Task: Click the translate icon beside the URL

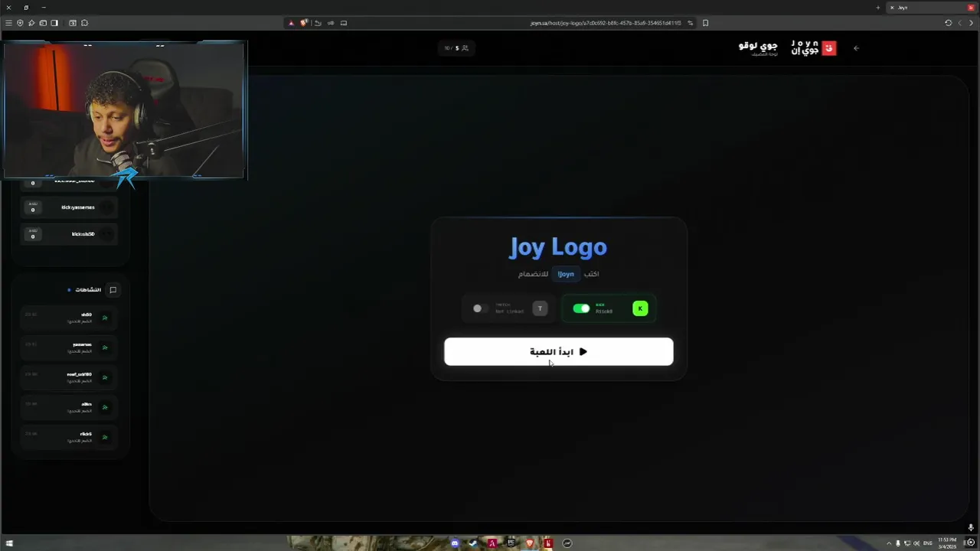Action: [x=690, y=23]
